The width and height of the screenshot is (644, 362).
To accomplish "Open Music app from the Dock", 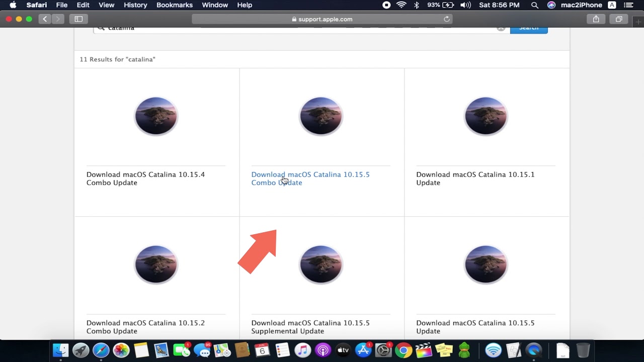I will 302,350.
